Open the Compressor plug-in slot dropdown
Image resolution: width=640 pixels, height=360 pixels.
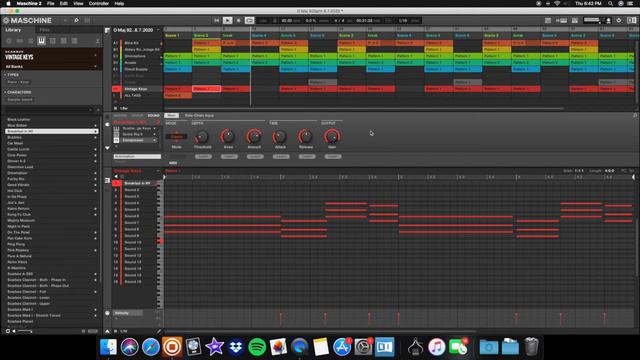pyautogui.click(x=155, y=140)
